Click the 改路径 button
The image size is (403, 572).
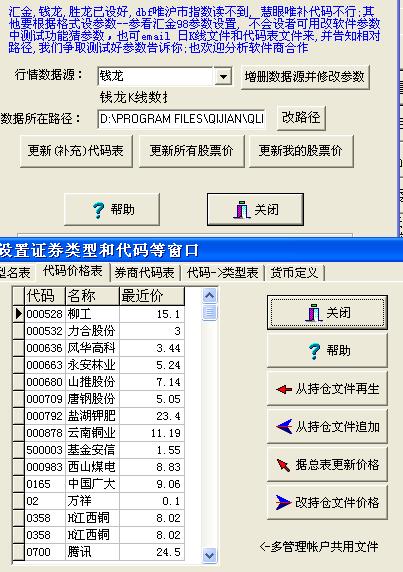[301, 118]
